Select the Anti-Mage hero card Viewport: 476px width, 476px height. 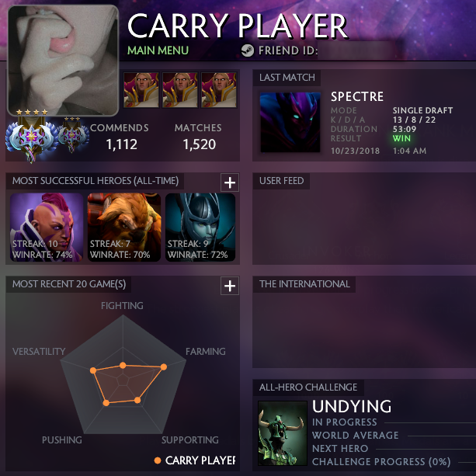coord(47,227)
